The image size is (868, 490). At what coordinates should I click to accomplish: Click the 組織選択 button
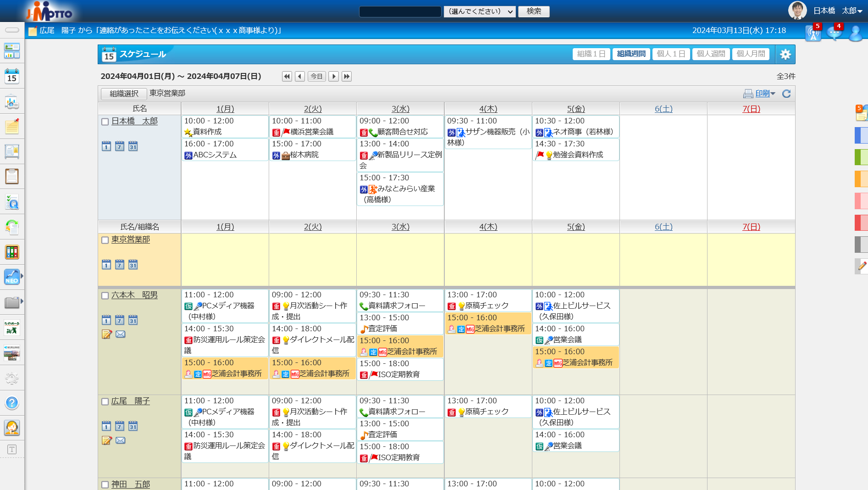pyautogui.click(x=124, y=94)
